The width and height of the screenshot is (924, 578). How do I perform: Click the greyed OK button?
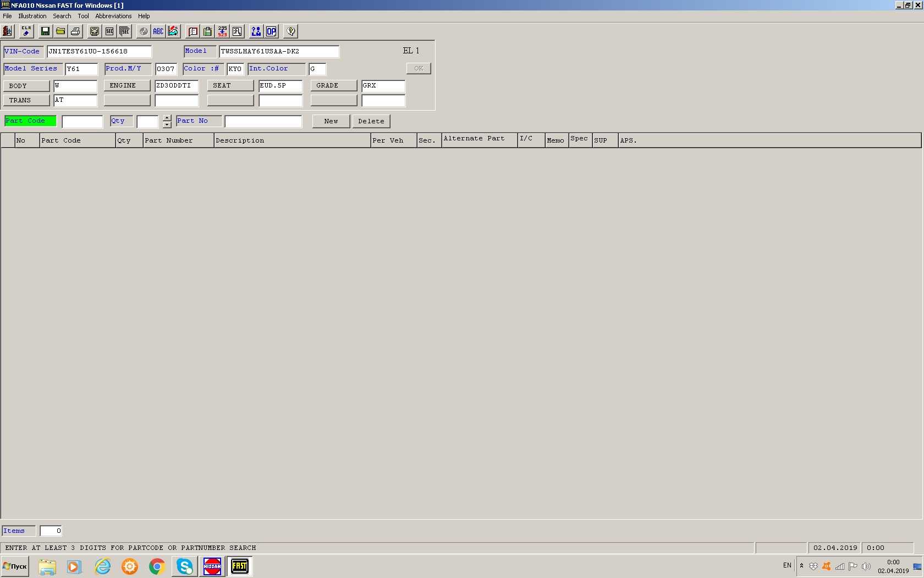(x=419, y=68)
